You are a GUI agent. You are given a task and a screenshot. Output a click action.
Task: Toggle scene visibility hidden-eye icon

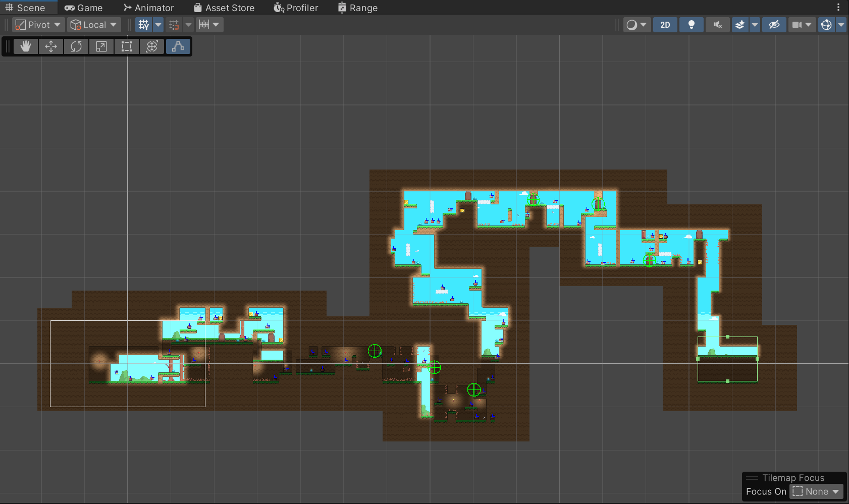[774, 25]
